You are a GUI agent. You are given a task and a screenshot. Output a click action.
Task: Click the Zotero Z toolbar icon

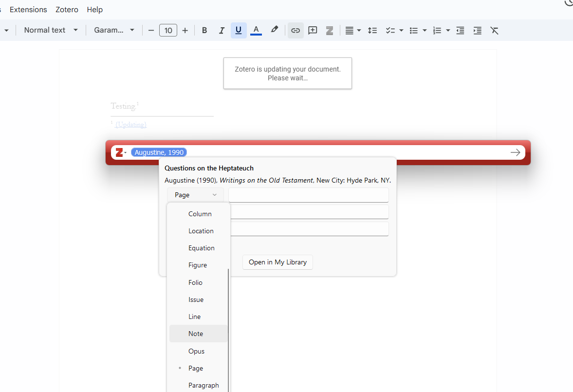pyautogui.click(x=330, y=30)
